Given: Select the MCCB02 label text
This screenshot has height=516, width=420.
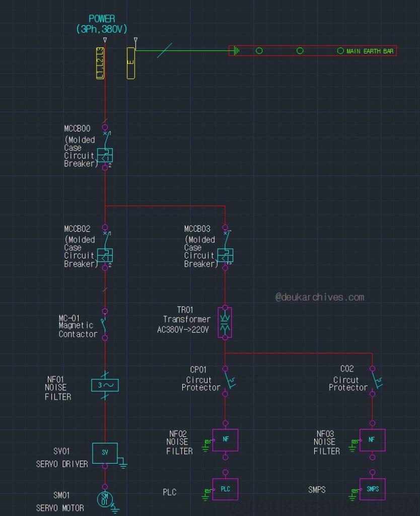Looking at the screenshot, I should (x=77, y=229).
